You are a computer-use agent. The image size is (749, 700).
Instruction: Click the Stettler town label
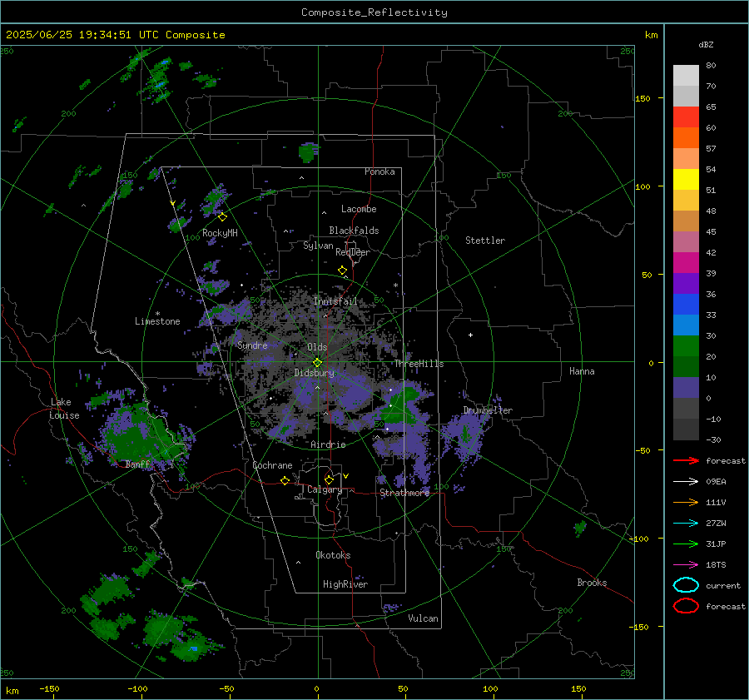[485, 241]
